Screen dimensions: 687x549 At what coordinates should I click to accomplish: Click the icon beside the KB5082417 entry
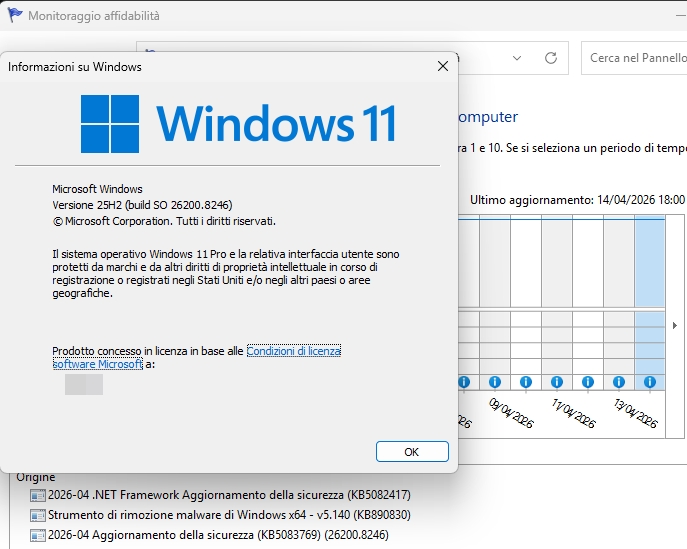(38, 496)
